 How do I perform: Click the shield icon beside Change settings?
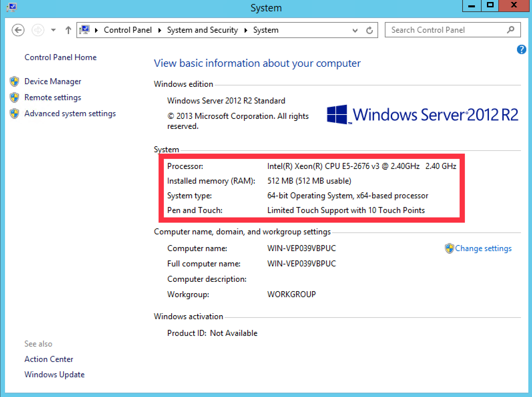coord(449,248)
